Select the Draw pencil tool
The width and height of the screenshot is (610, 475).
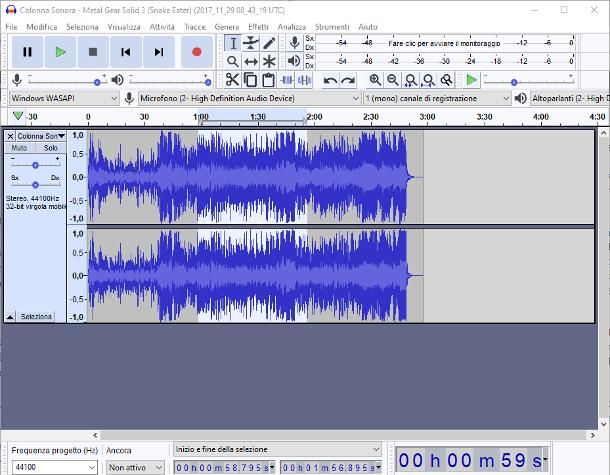[x=269, y=43]
